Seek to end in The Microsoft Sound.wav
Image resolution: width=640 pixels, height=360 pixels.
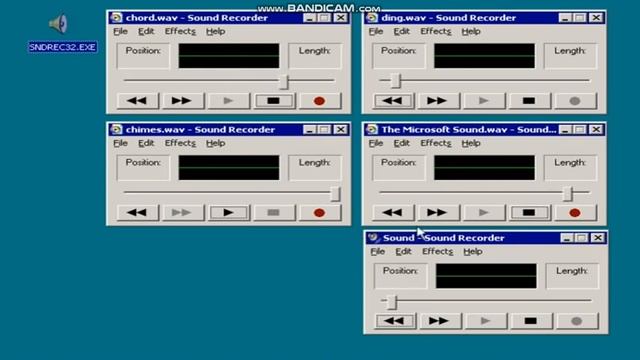pyautogui.click(x=438, y=213)
